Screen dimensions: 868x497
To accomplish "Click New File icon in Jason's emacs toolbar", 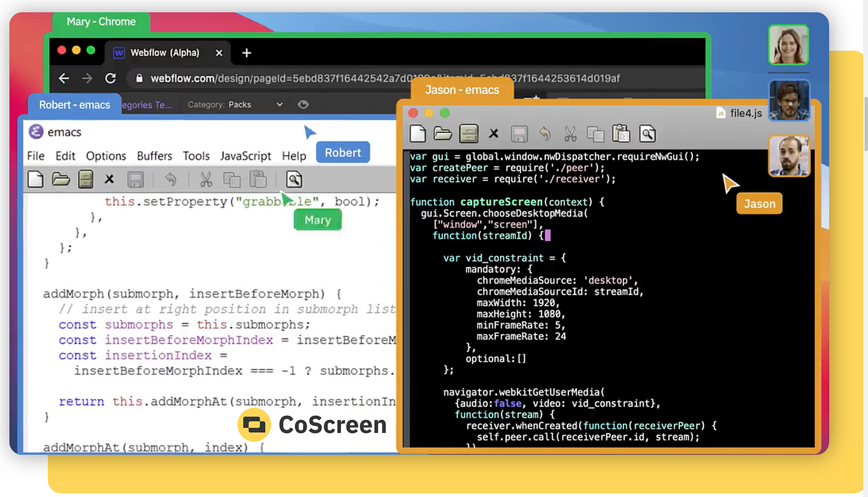I will click(x=417, y=134).
